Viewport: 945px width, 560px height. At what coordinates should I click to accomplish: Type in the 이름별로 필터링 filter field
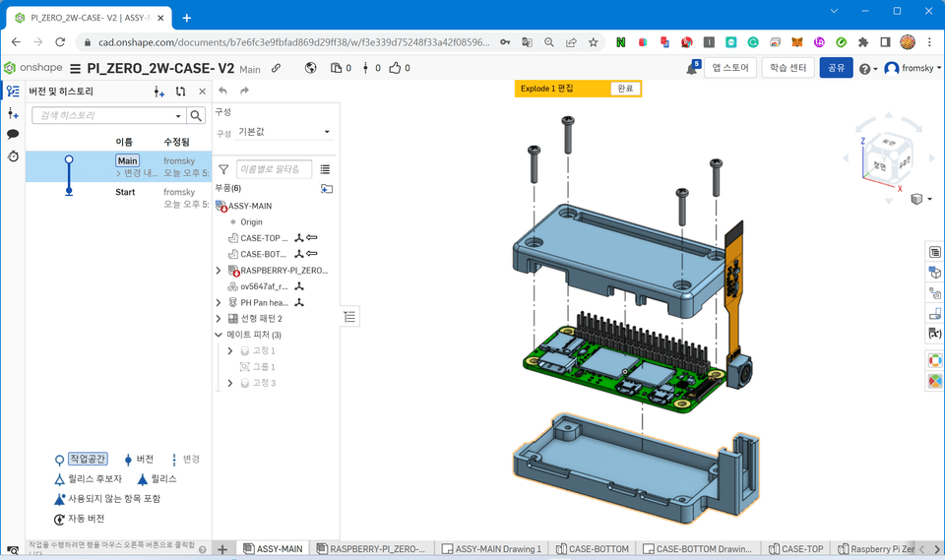(275, 170)
